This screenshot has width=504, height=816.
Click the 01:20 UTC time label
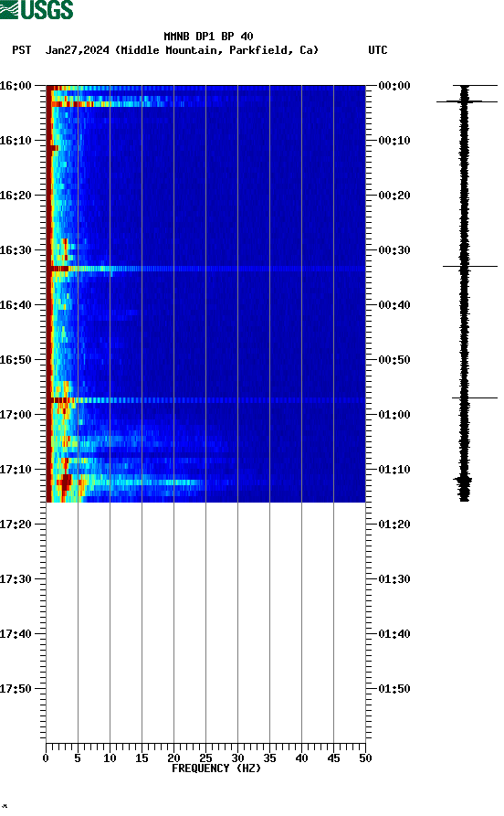point(394,525)
